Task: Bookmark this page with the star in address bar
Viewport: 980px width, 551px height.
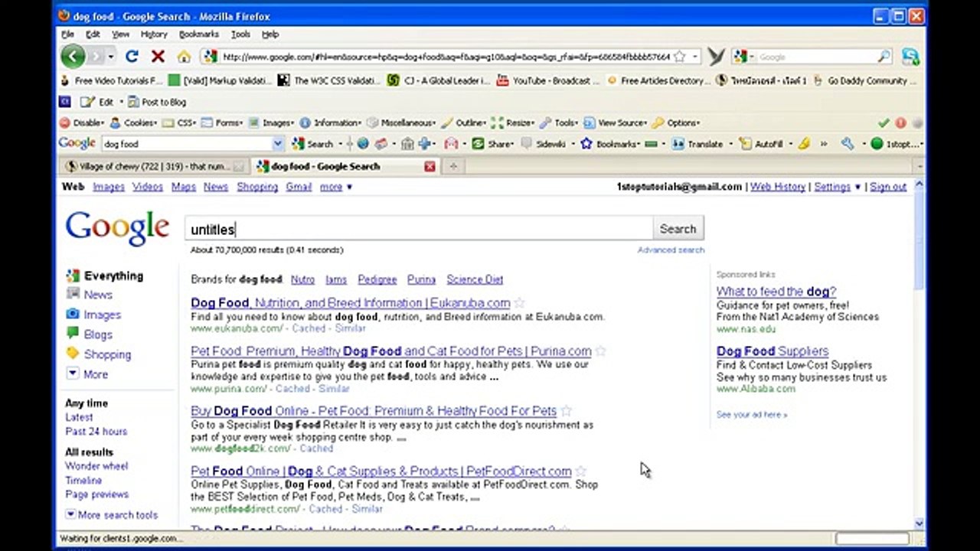Action: coord(679,57)
